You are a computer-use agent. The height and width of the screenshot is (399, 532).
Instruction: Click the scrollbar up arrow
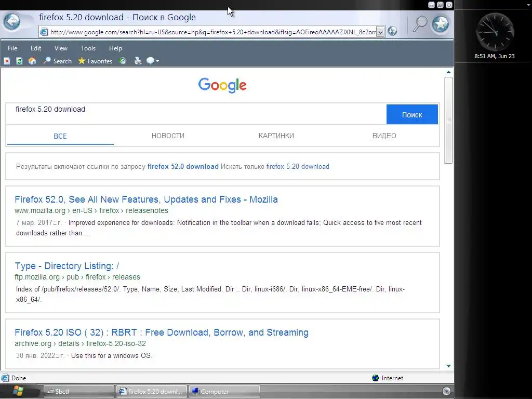448,72
